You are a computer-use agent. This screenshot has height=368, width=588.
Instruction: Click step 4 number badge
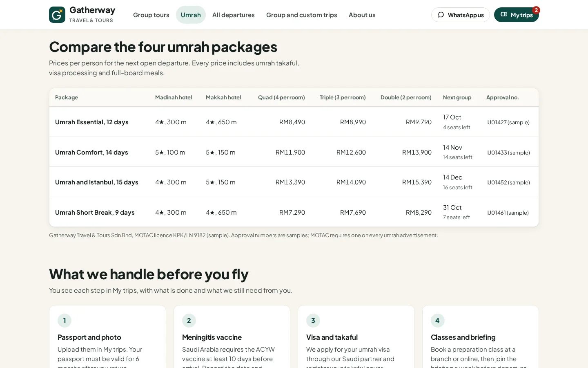(x=438, y=321)
